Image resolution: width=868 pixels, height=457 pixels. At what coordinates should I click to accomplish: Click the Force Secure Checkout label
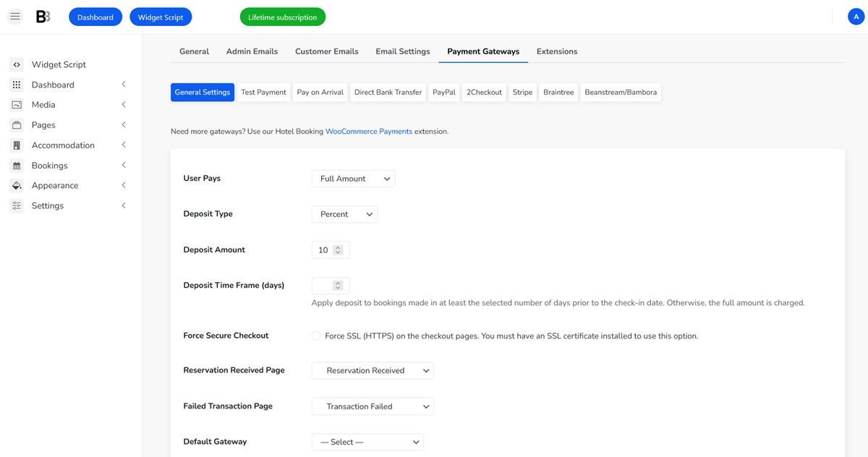tap(226, 336)
